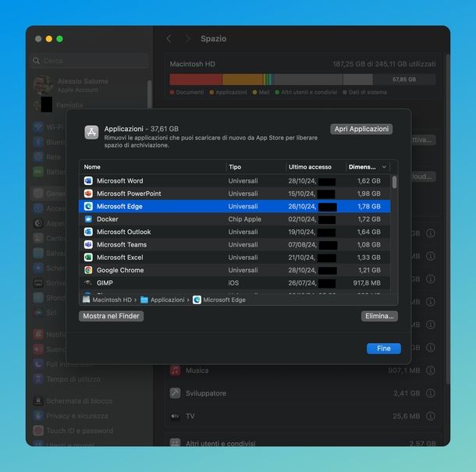Click the GIMP app icon

pos(88,283)
